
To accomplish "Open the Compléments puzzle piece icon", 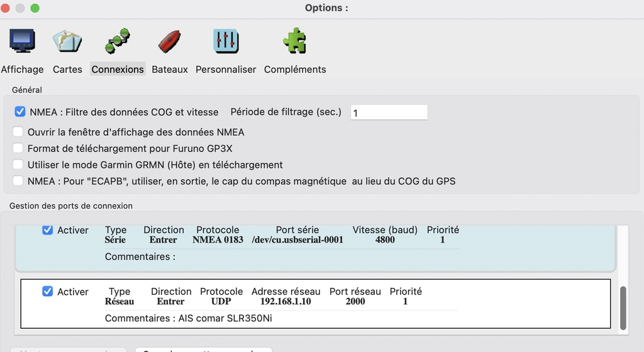I will (x=295, y=40).
